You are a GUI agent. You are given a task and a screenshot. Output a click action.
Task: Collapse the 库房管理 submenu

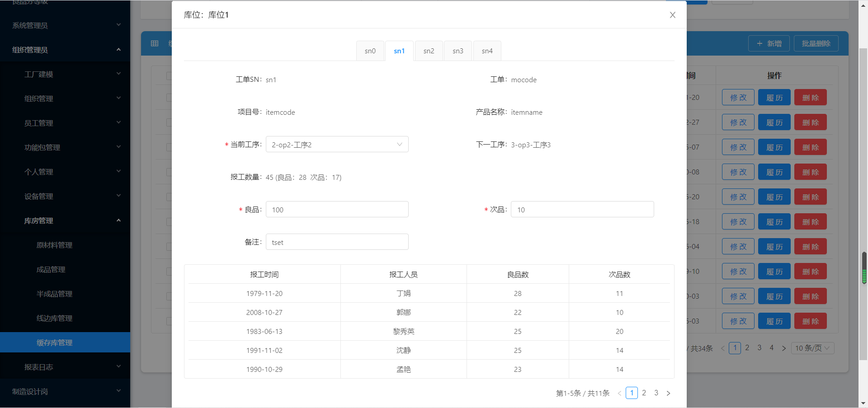coord(65,220)
